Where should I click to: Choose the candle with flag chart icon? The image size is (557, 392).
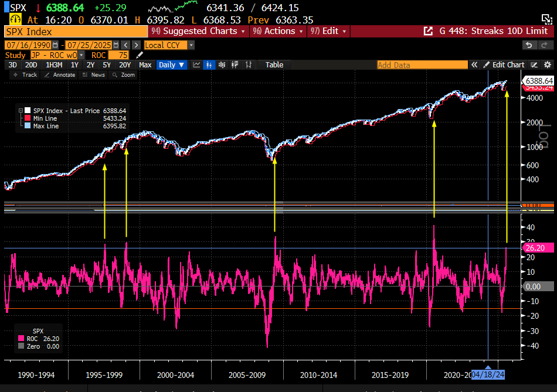(x=235, y=64)
